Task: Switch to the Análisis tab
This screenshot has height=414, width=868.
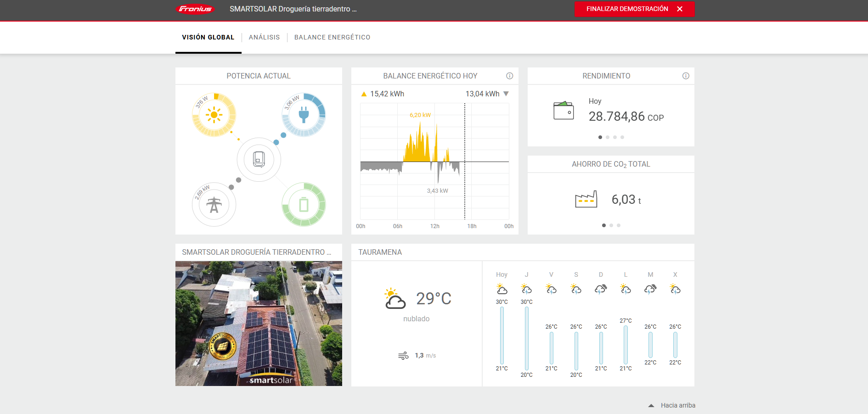Action: [264, 37]
